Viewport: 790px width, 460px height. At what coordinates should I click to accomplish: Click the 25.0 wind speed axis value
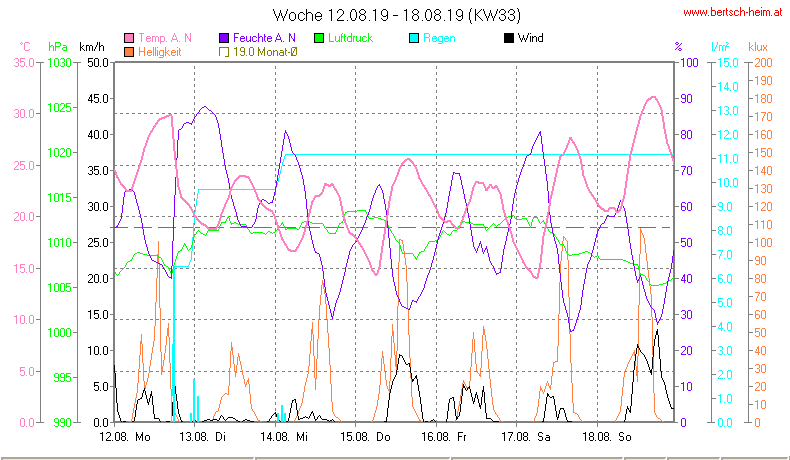(98, 243)
